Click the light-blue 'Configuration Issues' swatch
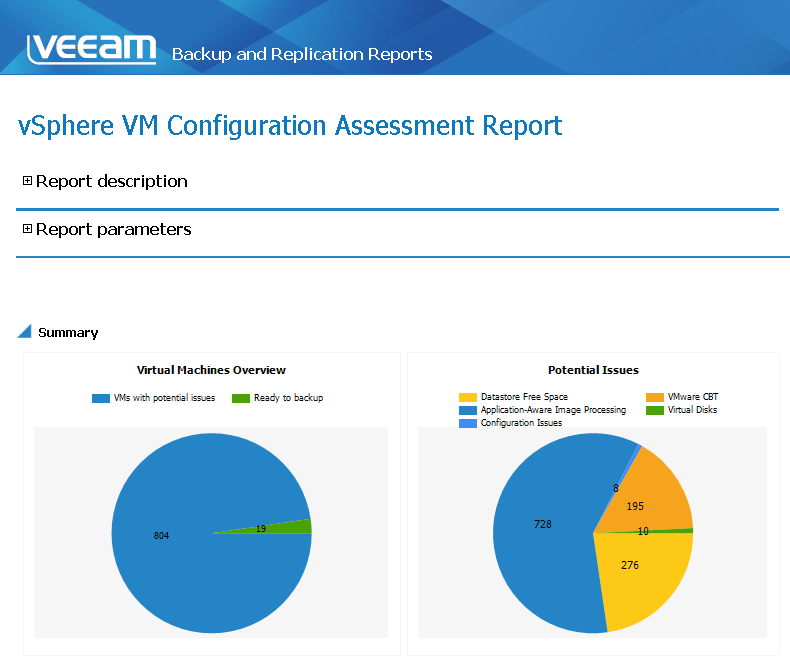 pos(468,423)
